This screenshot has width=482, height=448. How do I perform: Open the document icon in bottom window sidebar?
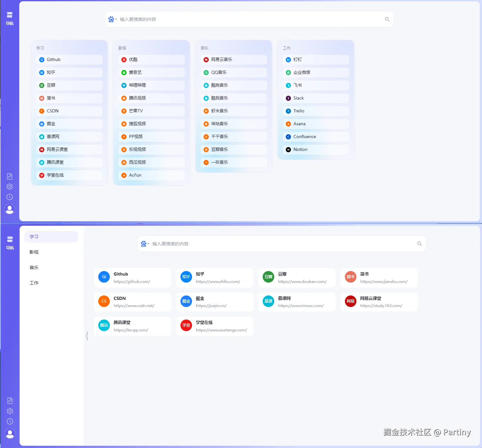[10, 401]
